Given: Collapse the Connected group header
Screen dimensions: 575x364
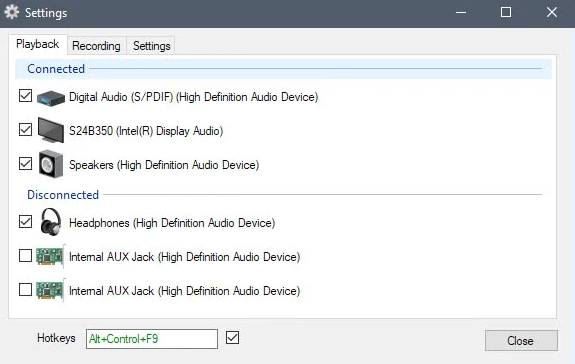Looking at the screenshot, I should (x=283, y=69).
